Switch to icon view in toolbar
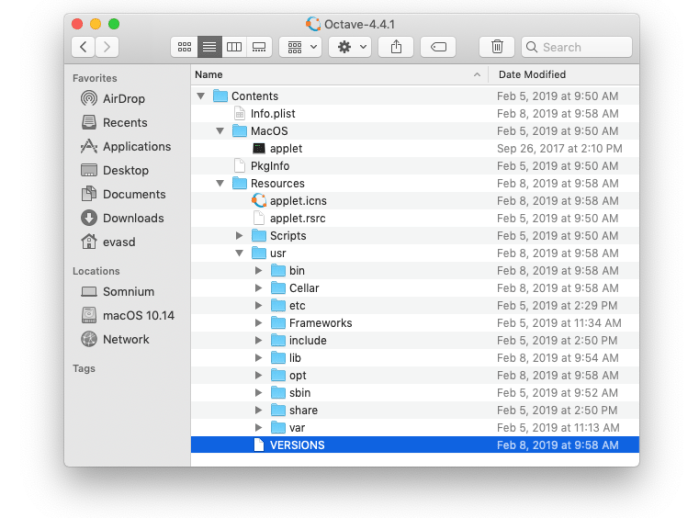The width and height of the screenshot is (699, 518). click(184, 47)
